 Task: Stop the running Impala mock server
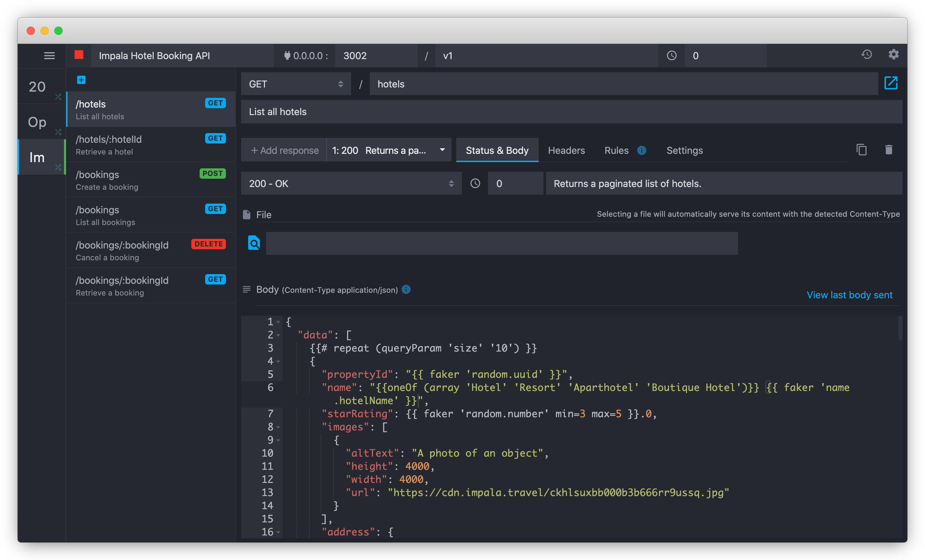[79, 55]
